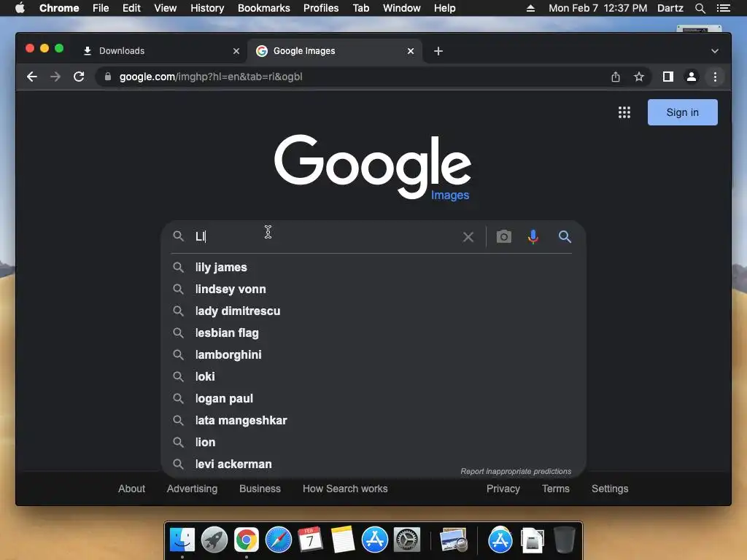Screen dimensions: 747x560
Task: Open Notes in the Dock
Action: (343, 540)
